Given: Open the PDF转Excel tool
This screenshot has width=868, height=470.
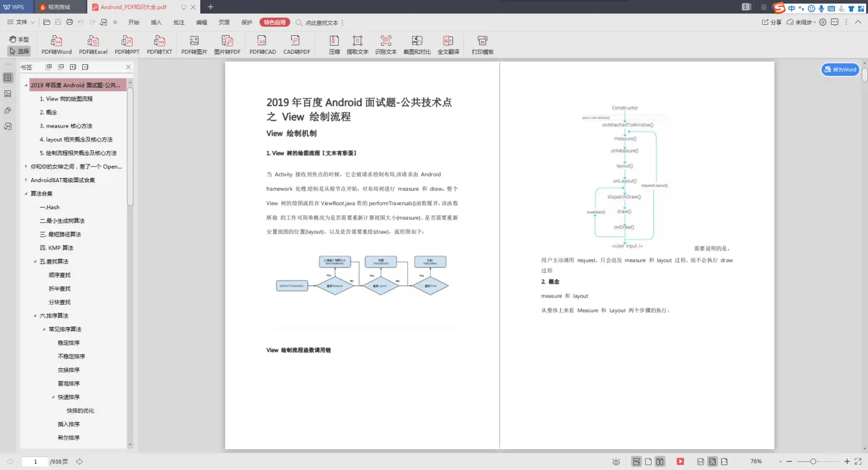Looking at the screenshot, I should coord(93,45).
